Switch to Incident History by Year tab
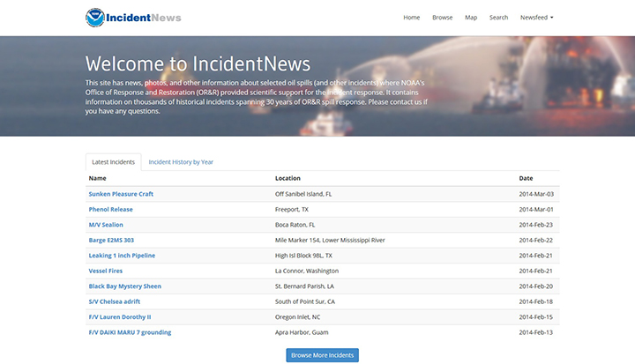This screenshot has width=635, height=364. coord(181,162)
